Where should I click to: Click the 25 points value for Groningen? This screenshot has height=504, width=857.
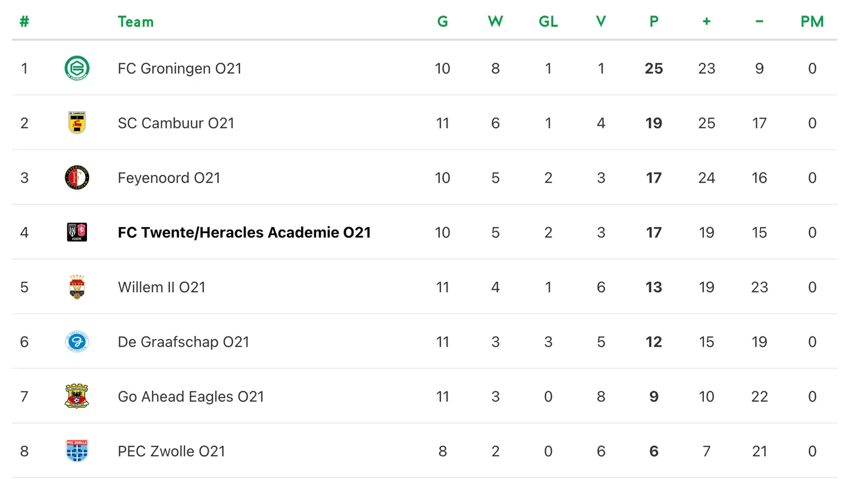pos(654,69)
